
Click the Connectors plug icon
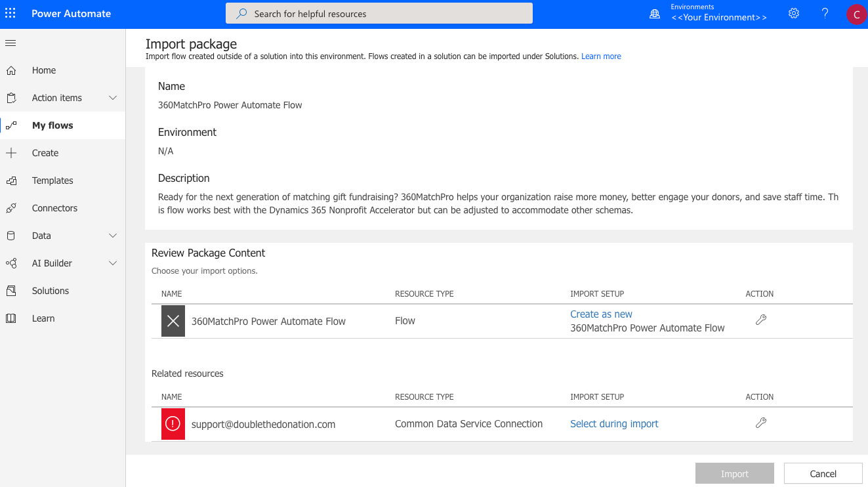pos(10,208)
